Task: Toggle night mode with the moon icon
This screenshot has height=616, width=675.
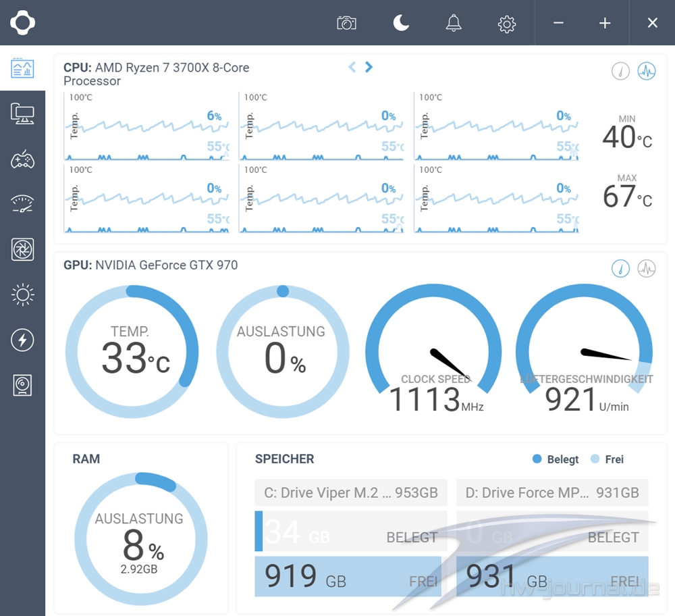Action: click(401, 23)
